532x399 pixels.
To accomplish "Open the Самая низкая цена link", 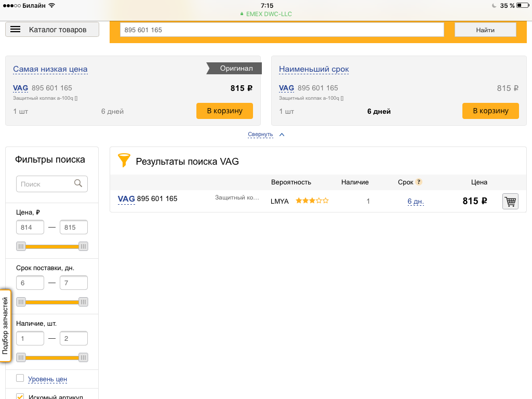I will (x=50, y=69).
